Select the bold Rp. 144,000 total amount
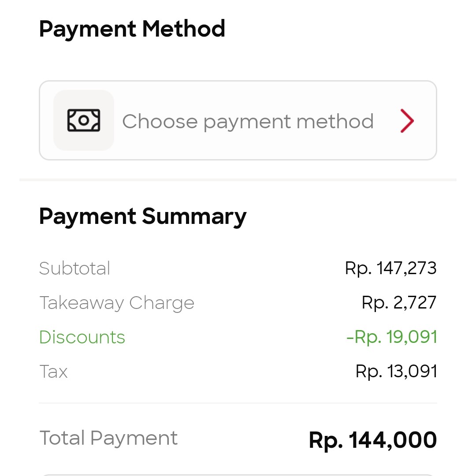 tap(373, 440)
